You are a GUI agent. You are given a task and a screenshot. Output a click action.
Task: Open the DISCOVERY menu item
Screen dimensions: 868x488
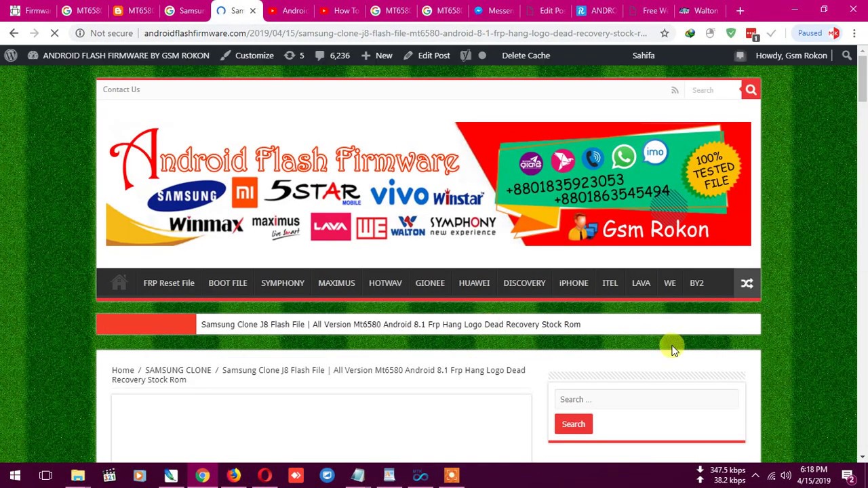pyautogui.click(x=524, y=283)
